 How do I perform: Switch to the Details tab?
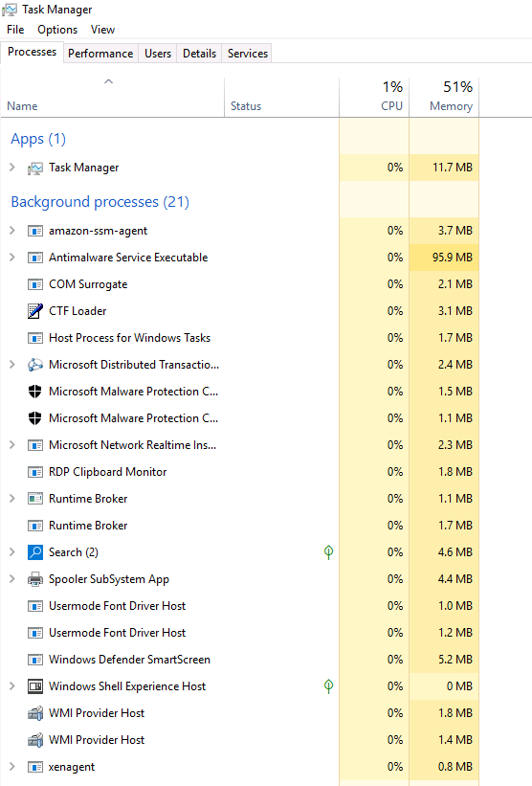[x=199, y=54]
